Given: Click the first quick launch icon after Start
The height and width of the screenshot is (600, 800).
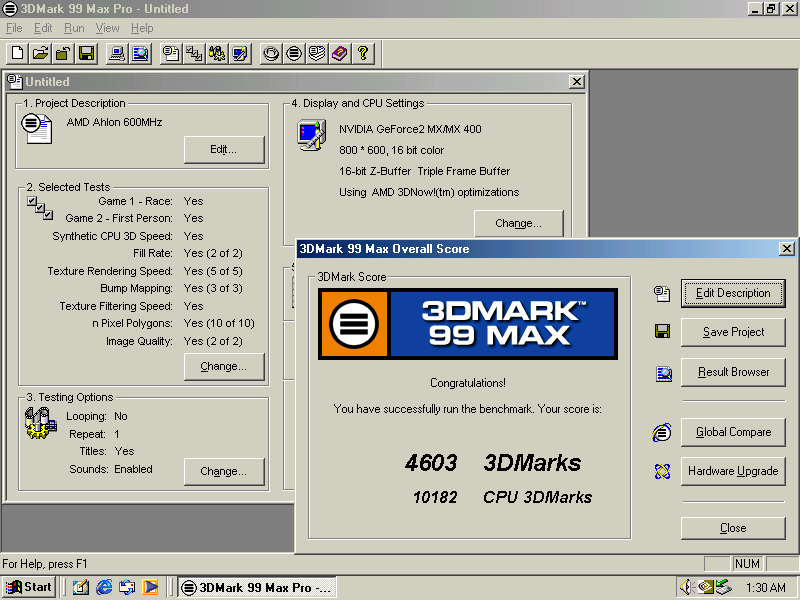Looking at the screenshot, I should coord(81,587).
